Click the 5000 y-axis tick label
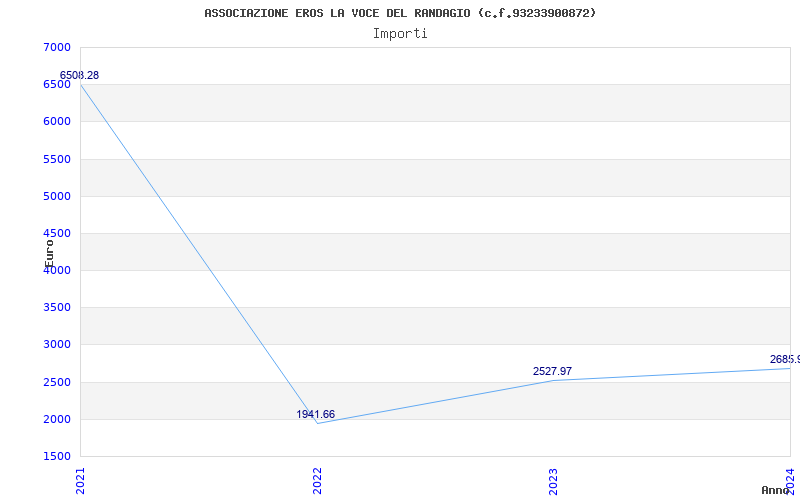The width and height of the screenshot is (800, 500). 57,196
